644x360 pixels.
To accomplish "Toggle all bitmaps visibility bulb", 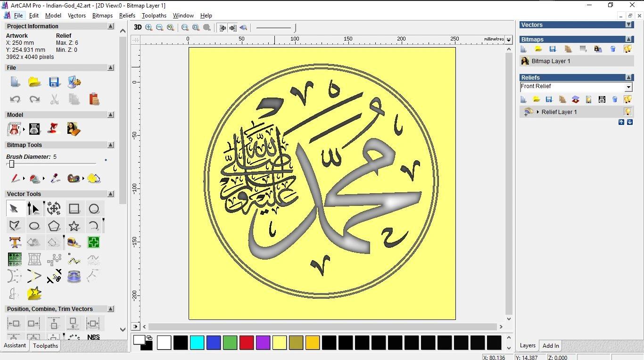I will coord(627,49).
